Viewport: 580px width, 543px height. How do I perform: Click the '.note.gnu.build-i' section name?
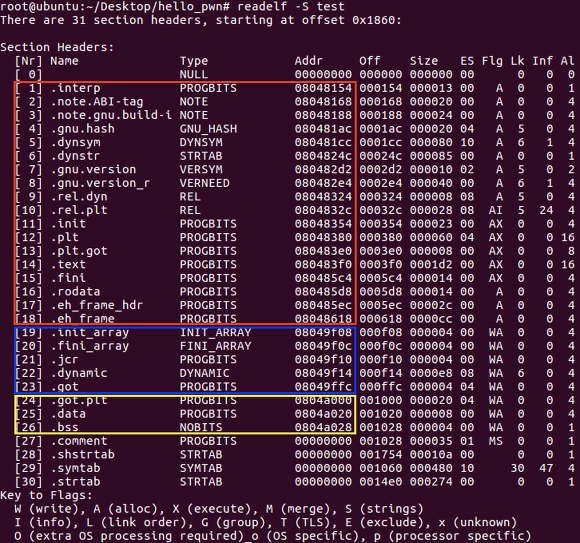click(x=111, y=115)
